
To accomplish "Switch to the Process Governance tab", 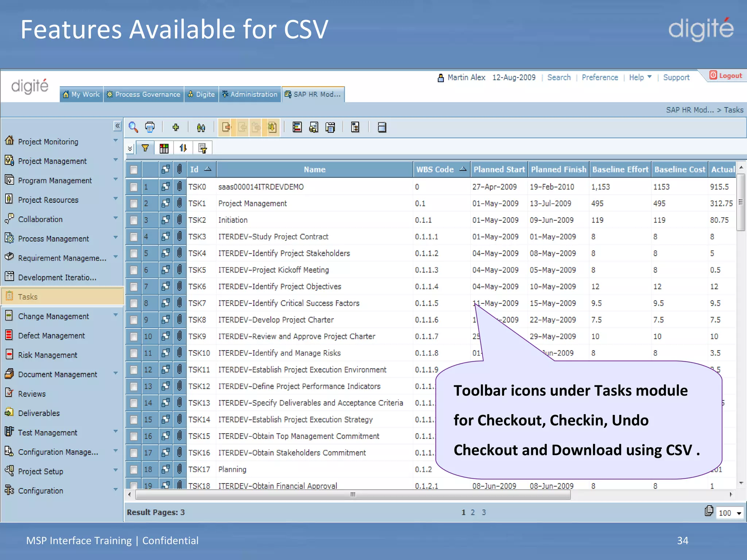I will 144,94.
